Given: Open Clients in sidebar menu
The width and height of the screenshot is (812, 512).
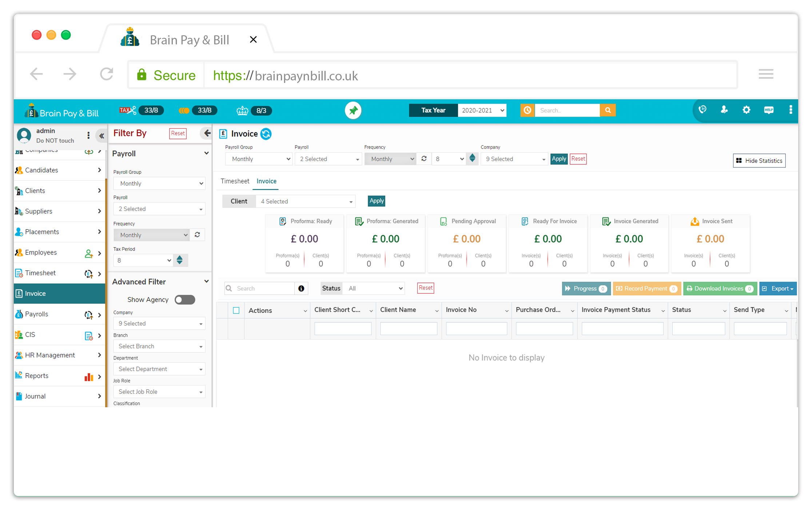Looking at the screenshot, I should coord(60,191).
